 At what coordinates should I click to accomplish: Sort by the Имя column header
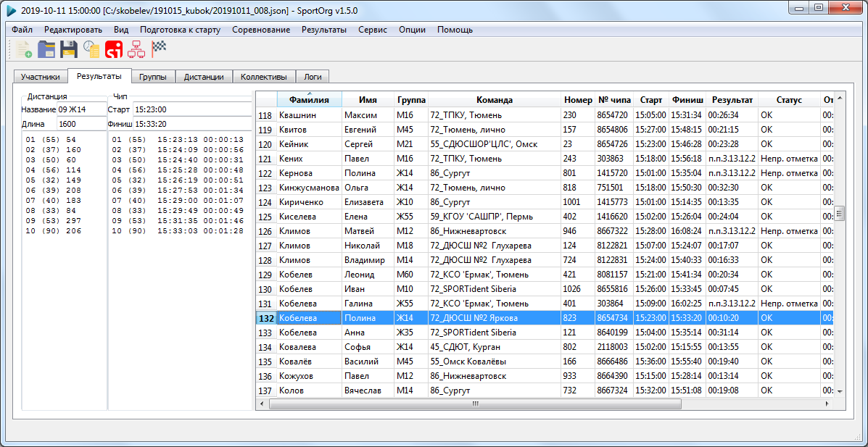tap(368, 100)
